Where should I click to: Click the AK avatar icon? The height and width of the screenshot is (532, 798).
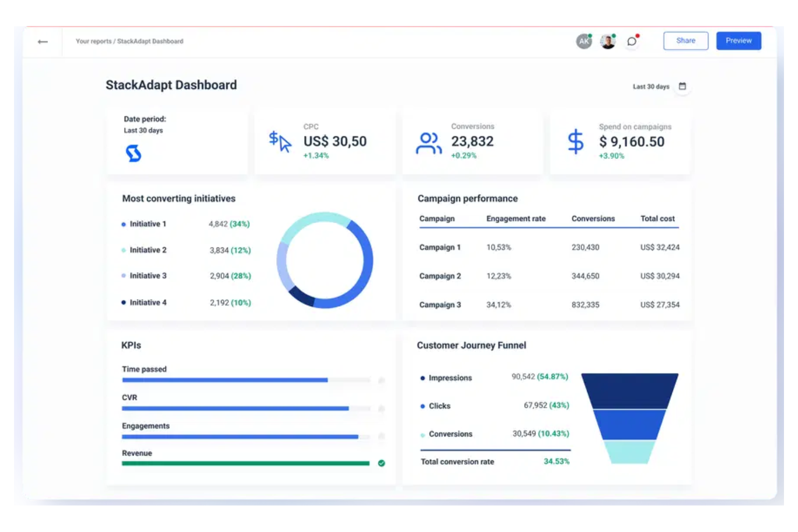(x=583, y=41)
